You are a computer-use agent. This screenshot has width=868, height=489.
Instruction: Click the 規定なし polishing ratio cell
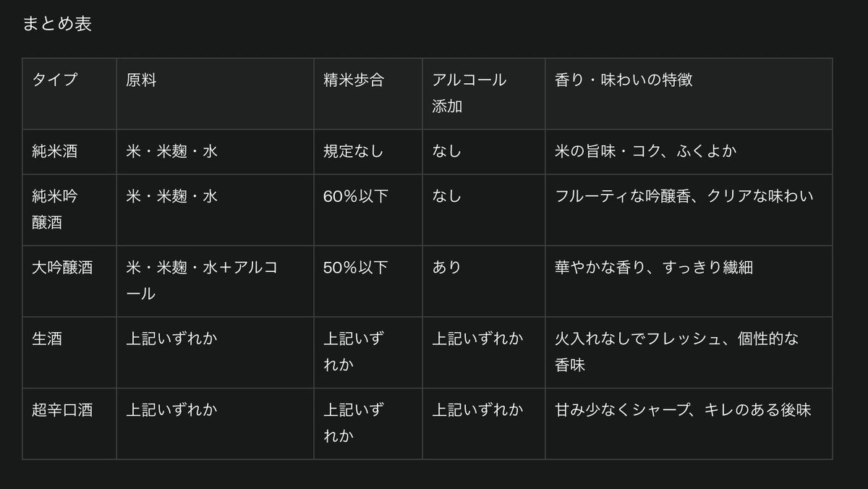pos(368,152)
